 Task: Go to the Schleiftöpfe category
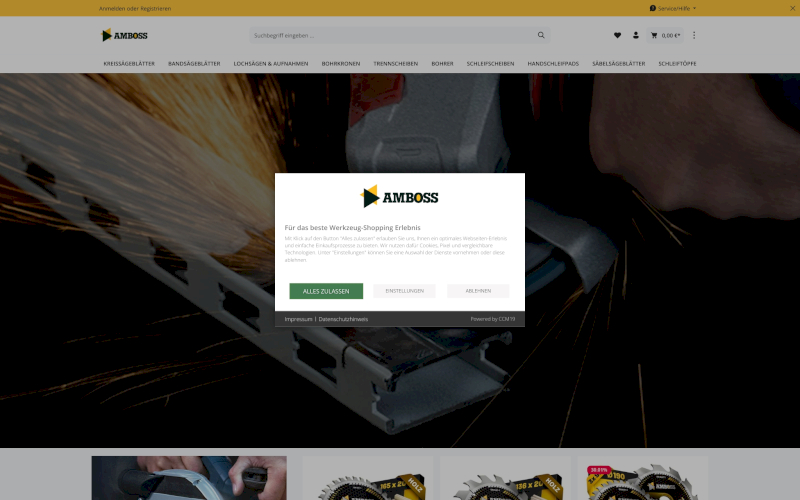tap(677, 63)
